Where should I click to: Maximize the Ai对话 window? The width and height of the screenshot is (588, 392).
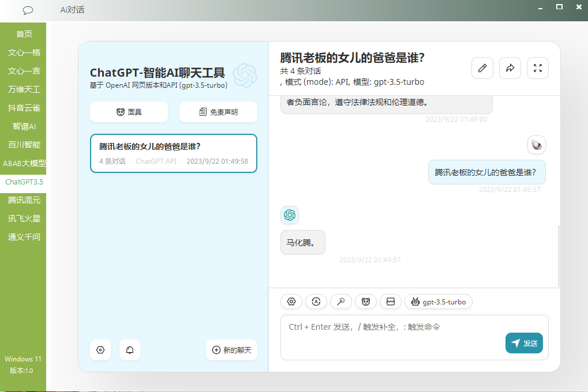(560, 7)
